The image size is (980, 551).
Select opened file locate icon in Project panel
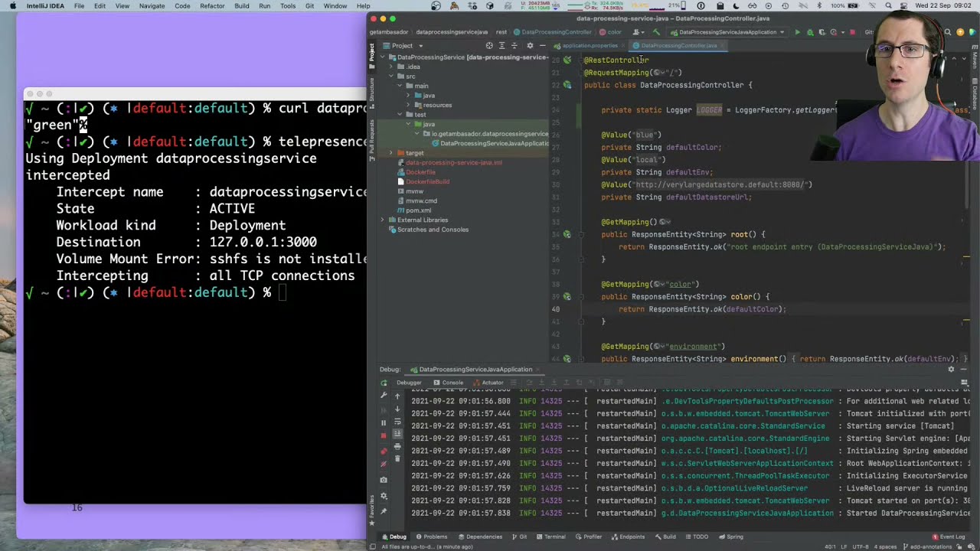tap(489, 45)
